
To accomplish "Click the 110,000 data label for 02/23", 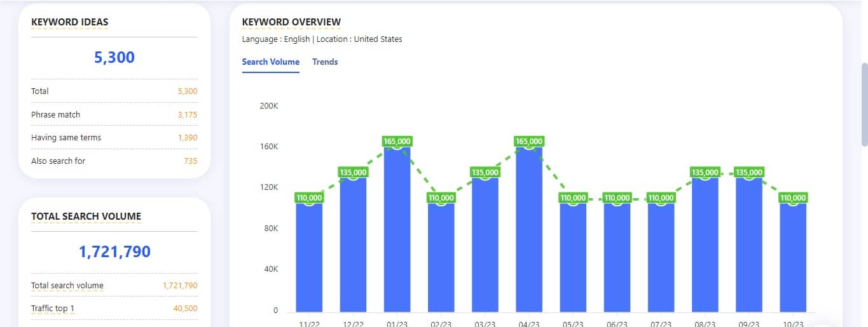I will pyautogui.click(x=441, y=198).
